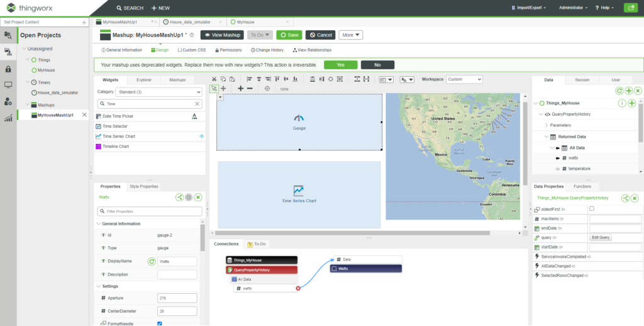
Task: Collapse the Unassigned projects tree
Action: coord(24,49)
